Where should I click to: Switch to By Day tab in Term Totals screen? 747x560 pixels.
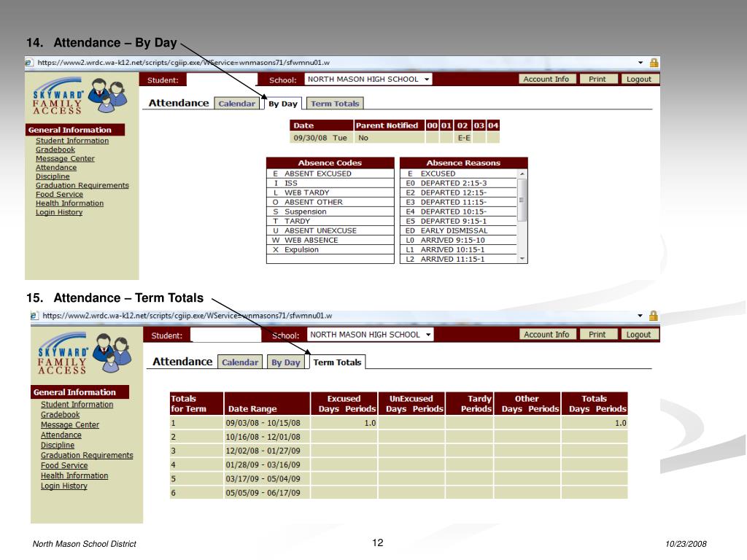(286, 362)
